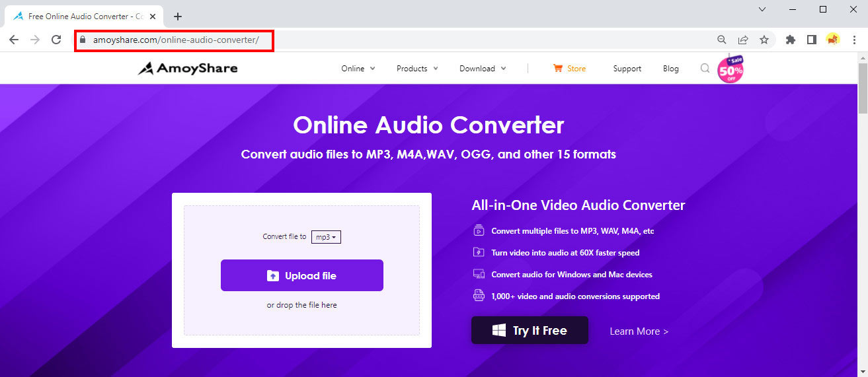The height and width of the screenshot is (377, 868).
Task: Click the padlock site info icon
Action: pyautogui.click(x=83, y=40)
